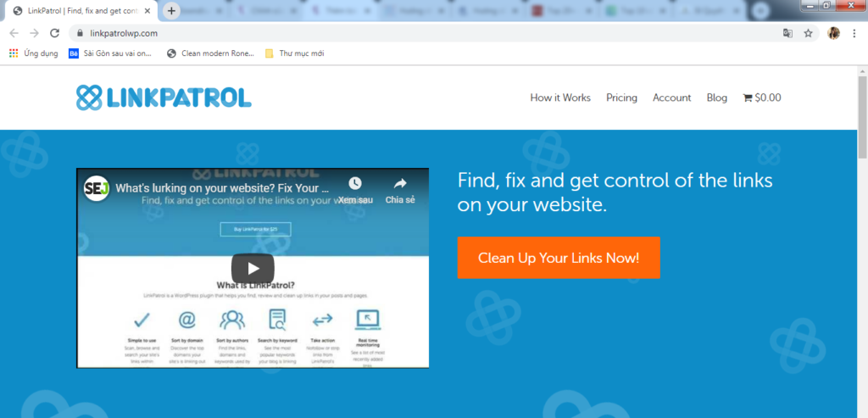Close the LinkPatrol tab

click(x=147, y=10)
